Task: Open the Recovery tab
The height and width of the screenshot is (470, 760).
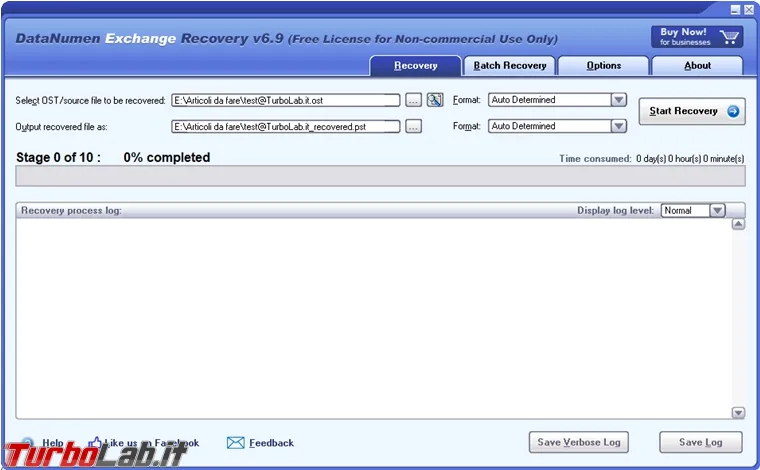Action: pyautogui.click(x=415, y=66)
